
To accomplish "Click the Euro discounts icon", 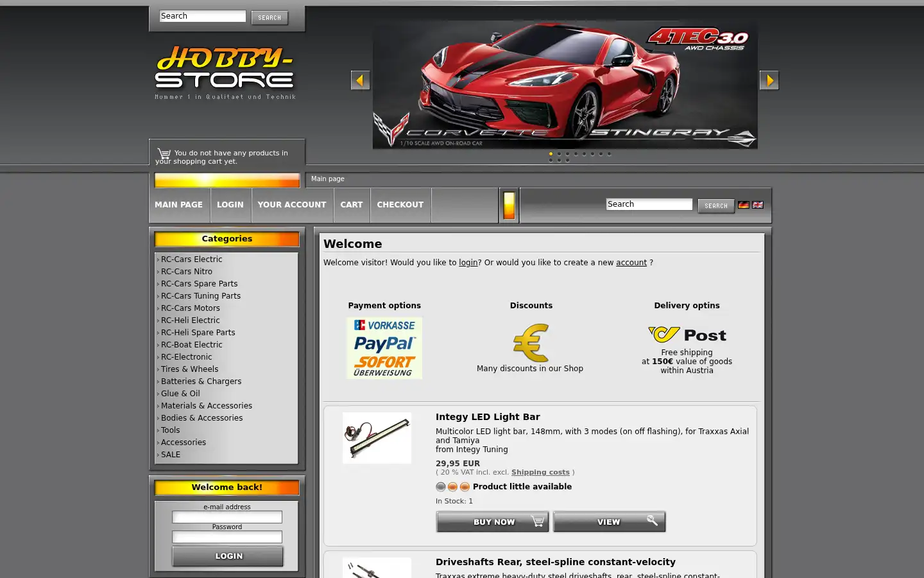I will (531, 343).
